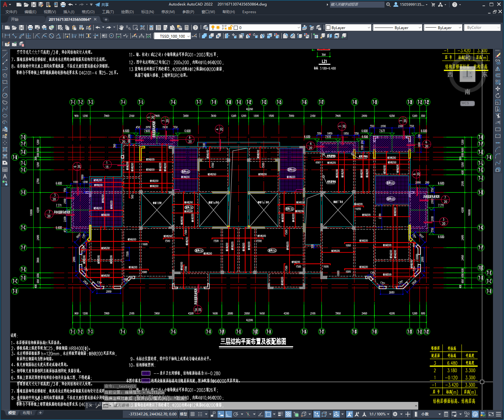The height and width of the screenshot is (420, 504).
Task: Toggle object snap in status bar
Action: [x=268, y=414]
